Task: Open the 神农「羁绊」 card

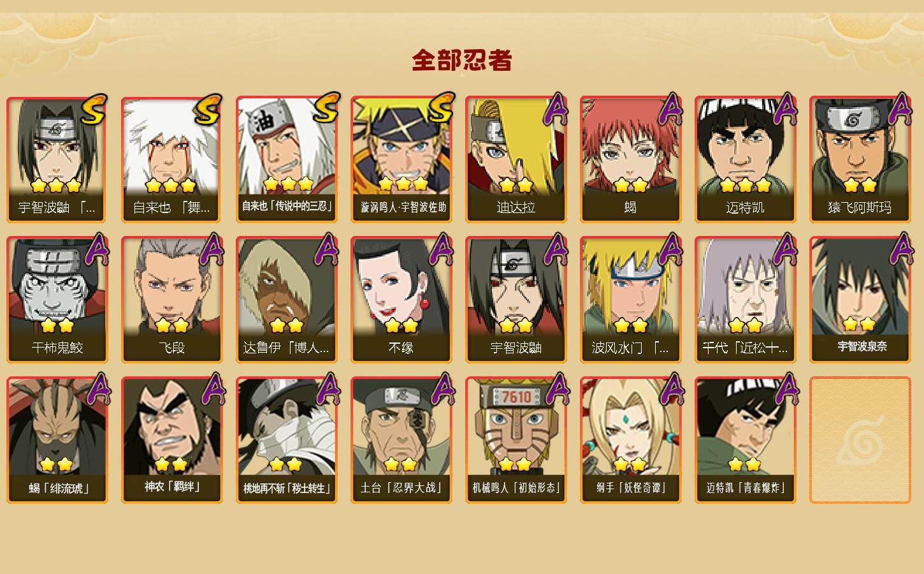Action: coord(172,440)
